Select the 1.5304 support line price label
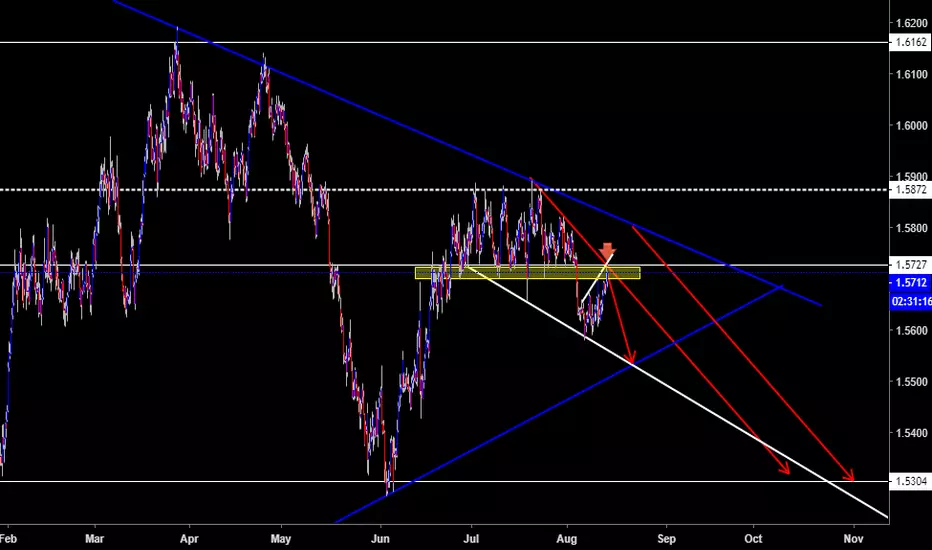The width and height of the screenshot is (932, 550). click(910, 481)
